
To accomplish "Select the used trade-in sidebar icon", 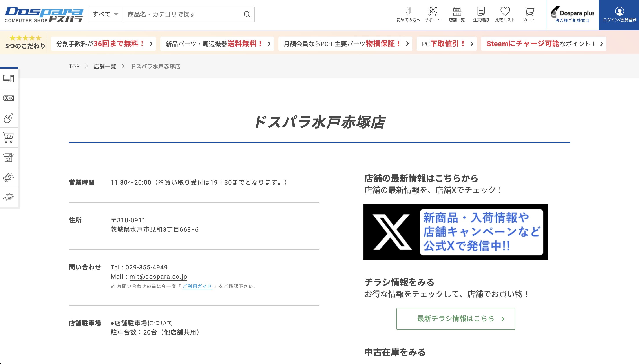I will (9, 157).
